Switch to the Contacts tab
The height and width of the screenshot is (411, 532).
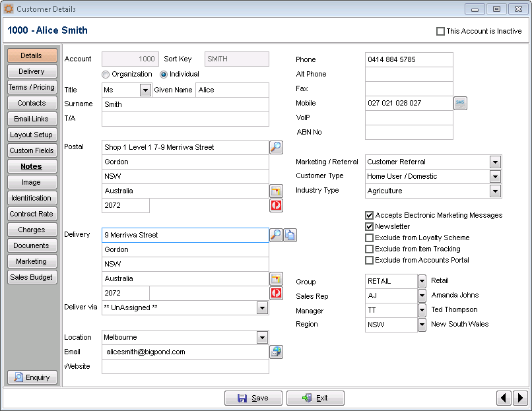(32, 103)
